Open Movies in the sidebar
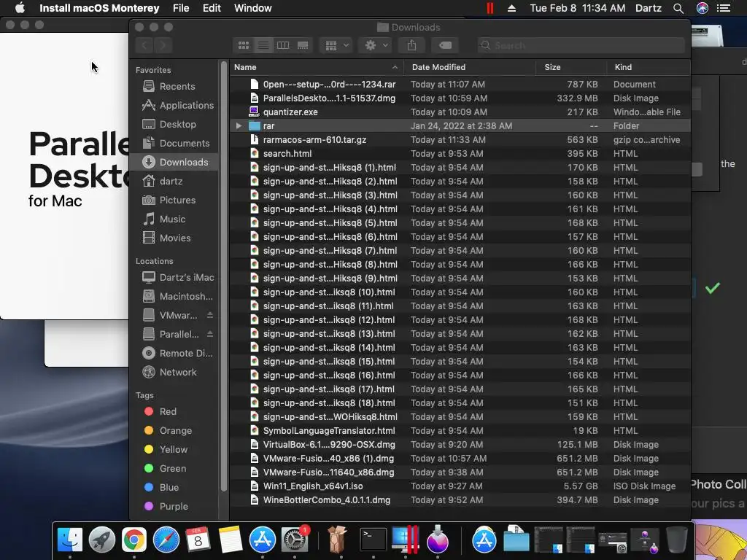The height and width of the screenshot is (560, 747). coord(174,238)
